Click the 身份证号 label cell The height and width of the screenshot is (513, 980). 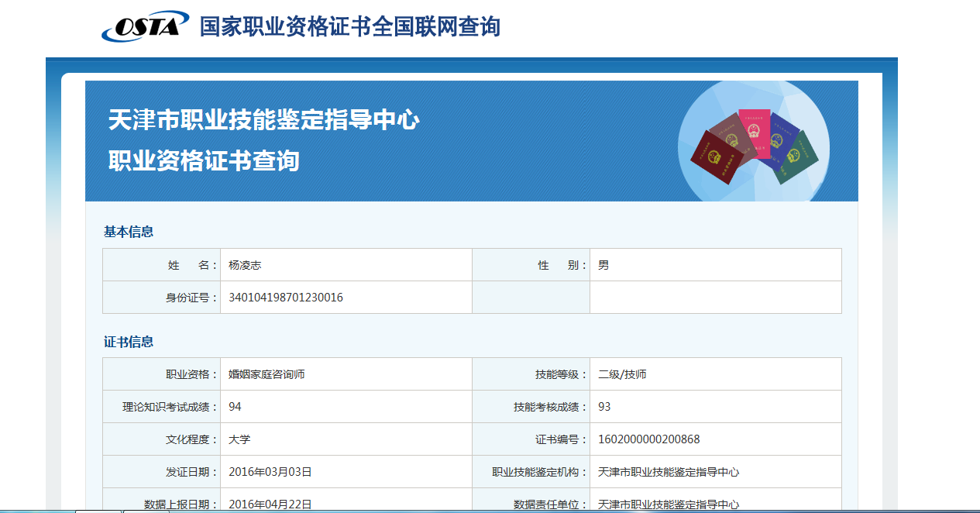tap(162, 298)
